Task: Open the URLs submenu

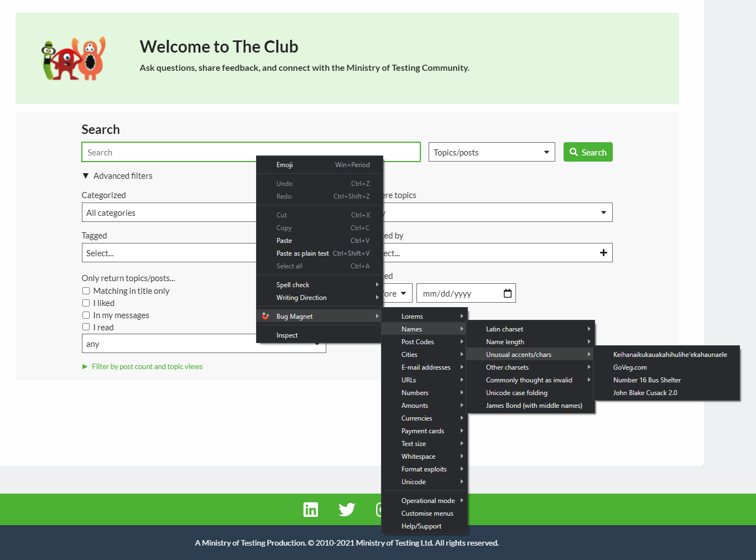Action: click(x=425, y=380)
